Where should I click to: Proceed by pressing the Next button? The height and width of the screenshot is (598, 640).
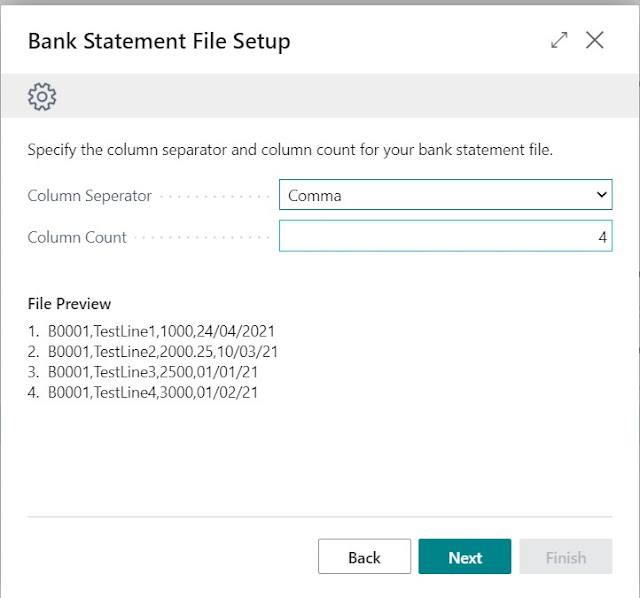pos(465,557)
